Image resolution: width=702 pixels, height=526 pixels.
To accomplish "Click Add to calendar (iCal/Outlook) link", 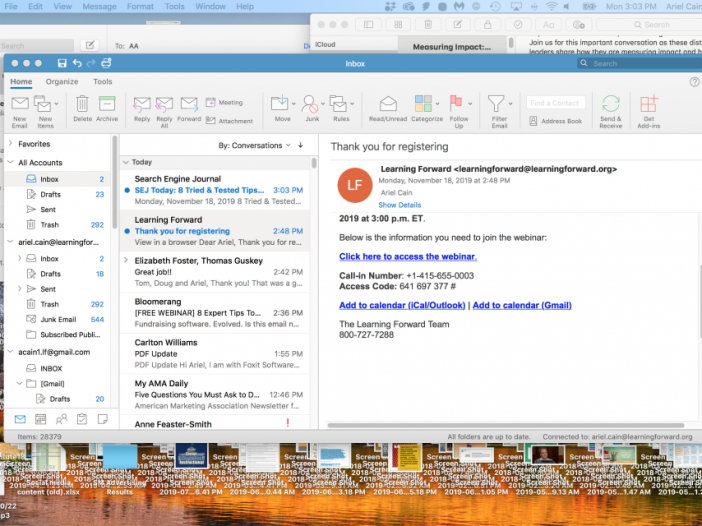I will click(402, 305).
